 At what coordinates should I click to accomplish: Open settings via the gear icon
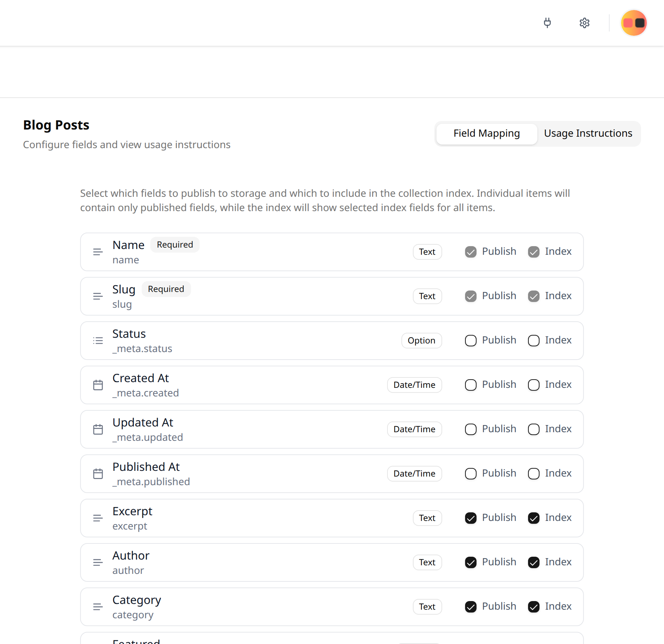pos(584,23)
